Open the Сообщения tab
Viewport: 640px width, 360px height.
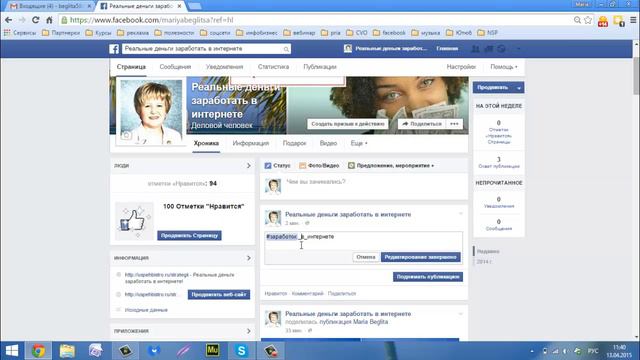coord(175,67)
